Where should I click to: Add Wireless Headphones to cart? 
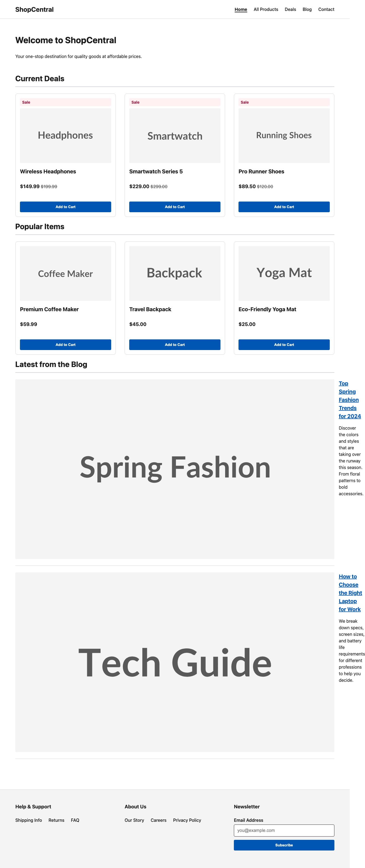(65, 206)
